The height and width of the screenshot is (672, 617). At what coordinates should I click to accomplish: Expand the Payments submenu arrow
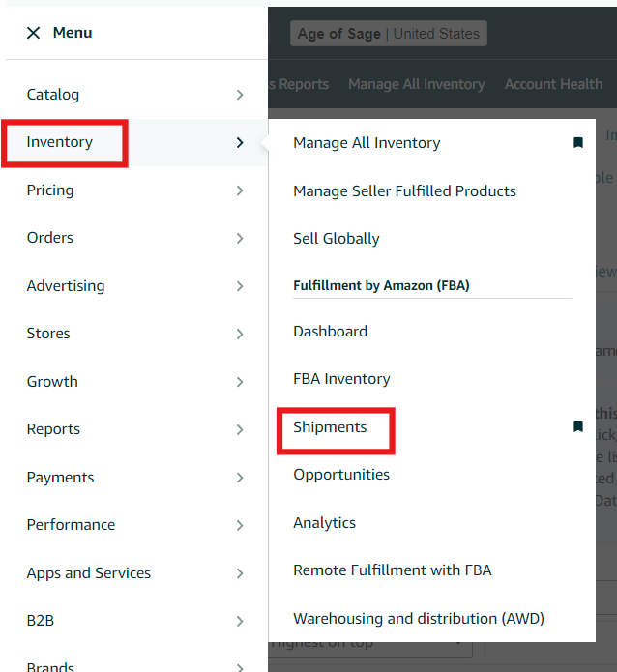click(x=240, y=478)
